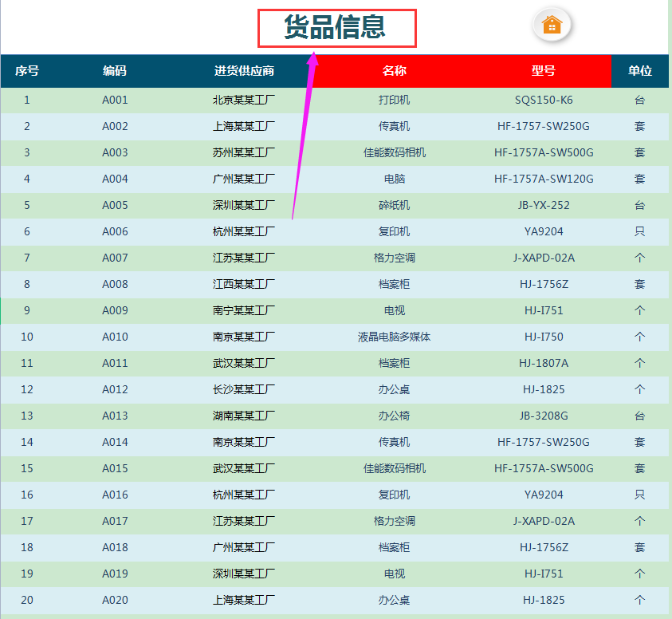This screenshot has height=619, width=672.
Task: Select product name 办公椅
Action: point(395,416)
